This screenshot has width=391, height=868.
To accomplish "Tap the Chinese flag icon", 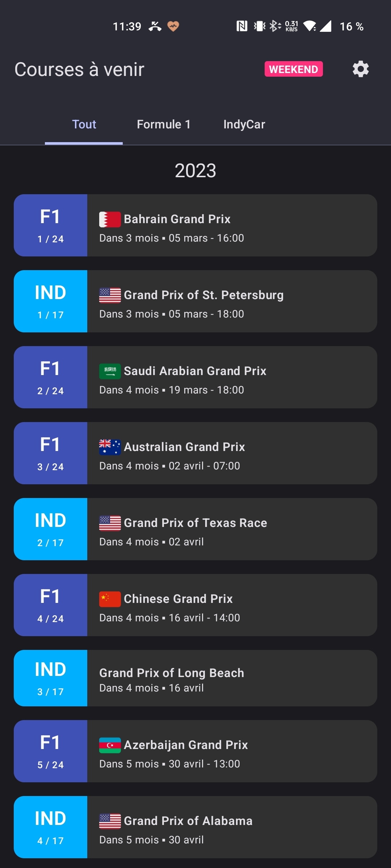I will click(110, 599).
